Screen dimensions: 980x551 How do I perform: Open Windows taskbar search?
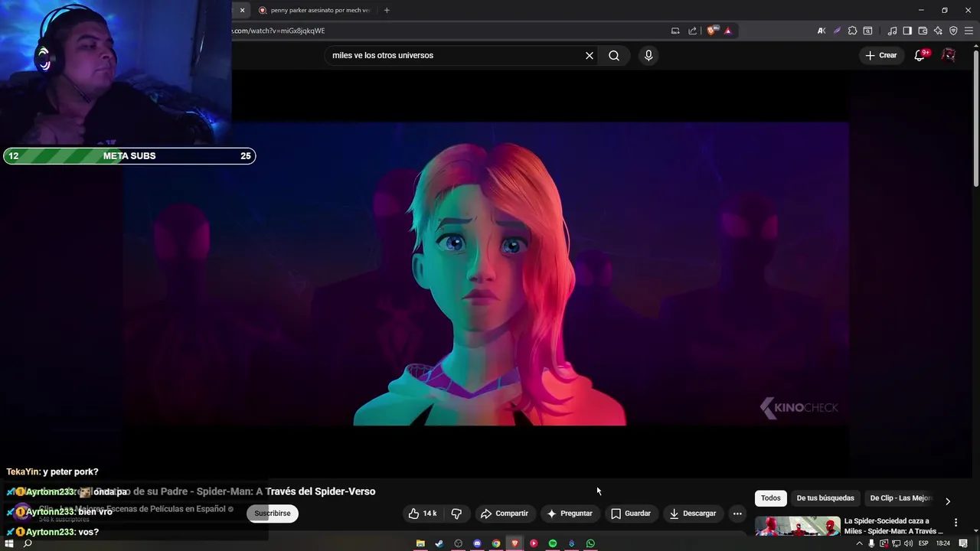[x=28, y=543]
